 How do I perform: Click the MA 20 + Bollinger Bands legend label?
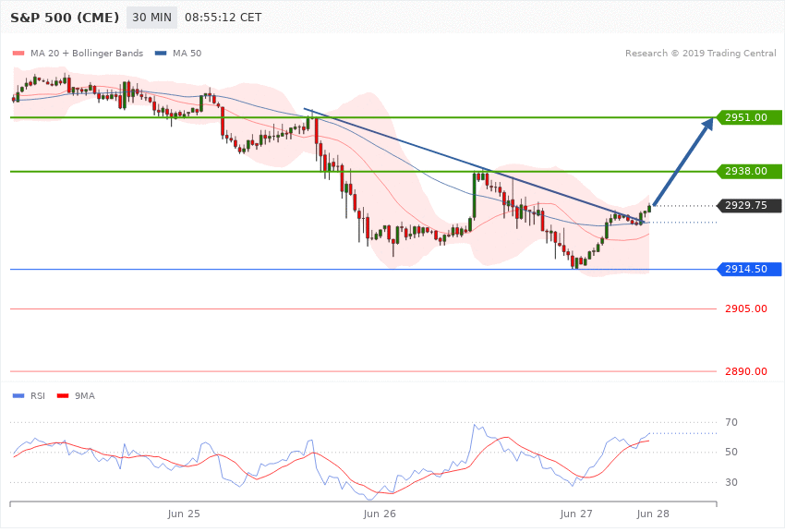87,53
